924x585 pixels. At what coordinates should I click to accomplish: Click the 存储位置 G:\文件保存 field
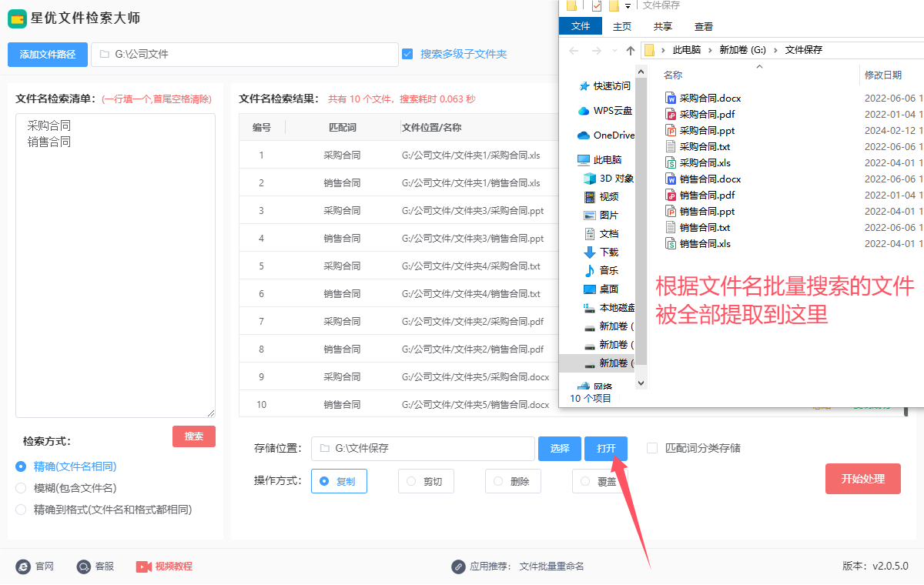[x=423, y=449]
